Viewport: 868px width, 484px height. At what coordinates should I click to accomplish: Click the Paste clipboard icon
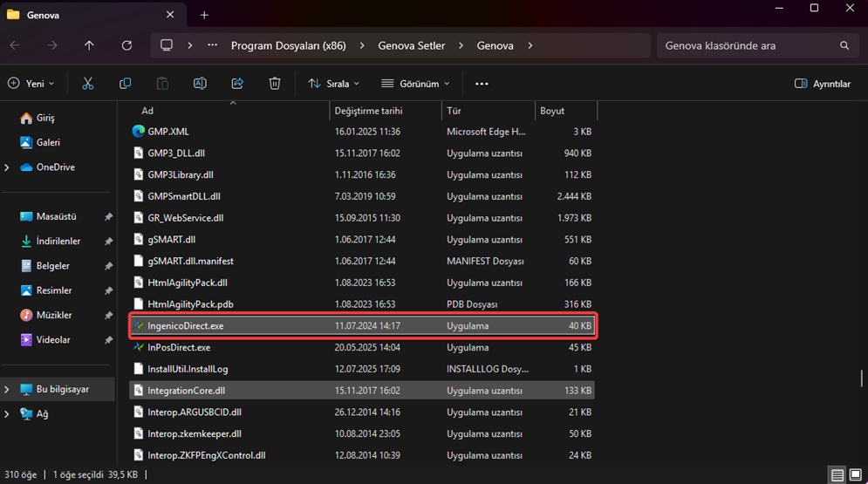pos(162,84)
